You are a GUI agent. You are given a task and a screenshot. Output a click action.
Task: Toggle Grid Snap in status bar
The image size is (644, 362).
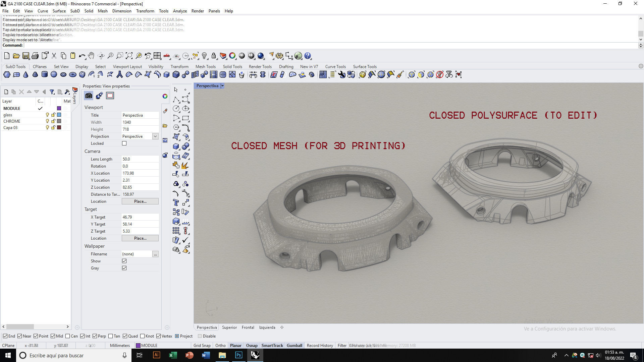pos(202,346)
